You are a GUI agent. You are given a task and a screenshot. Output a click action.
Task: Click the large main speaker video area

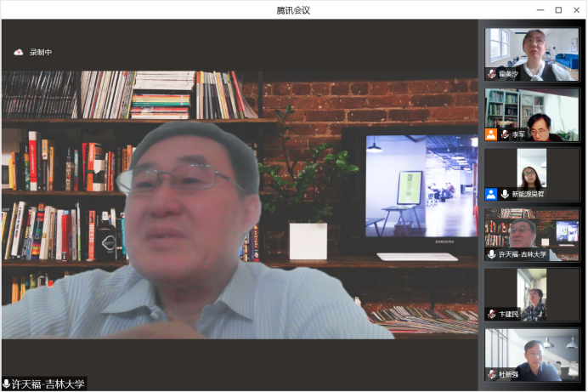tap(239, 204)
